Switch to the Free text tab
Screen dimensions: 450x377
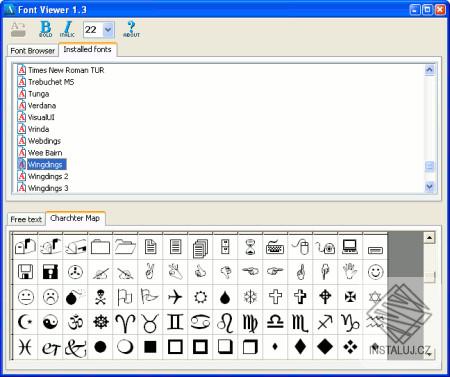pyautogui.click(x=26, y=219)
